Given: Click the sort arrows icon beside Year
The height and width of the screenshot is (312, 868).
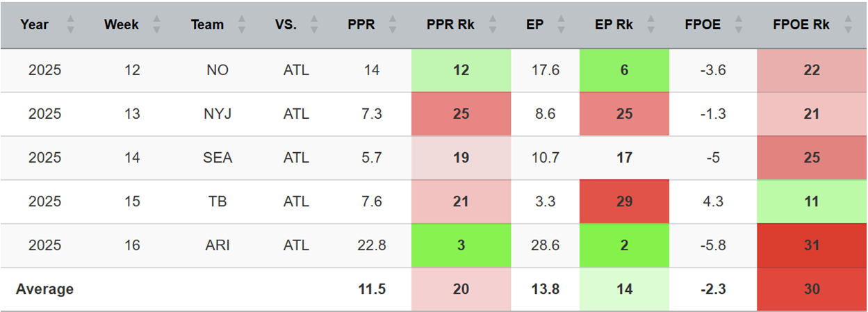Looking at the screenshot, I should point(71,25).
